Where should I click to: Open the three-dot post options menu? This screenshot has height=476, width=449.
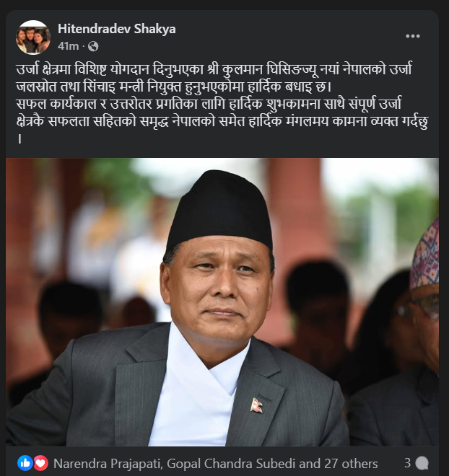point(412,36)
